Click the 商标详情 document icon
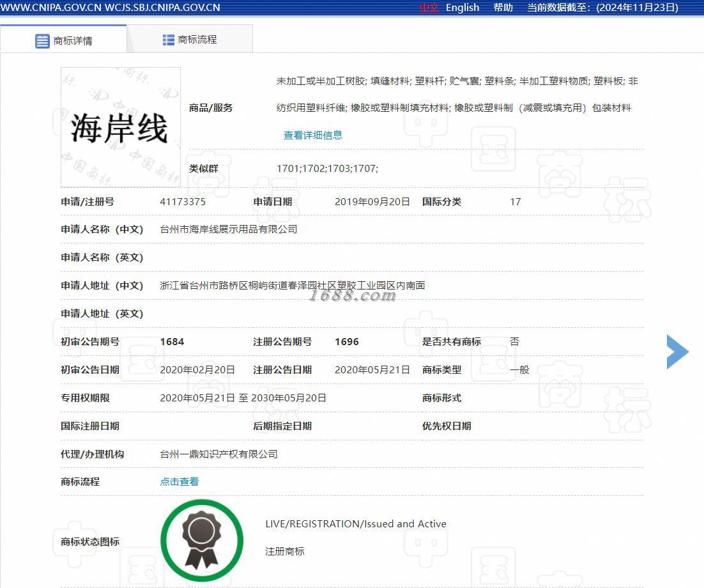This screenshot has height=588, width=704. [42, 41]
